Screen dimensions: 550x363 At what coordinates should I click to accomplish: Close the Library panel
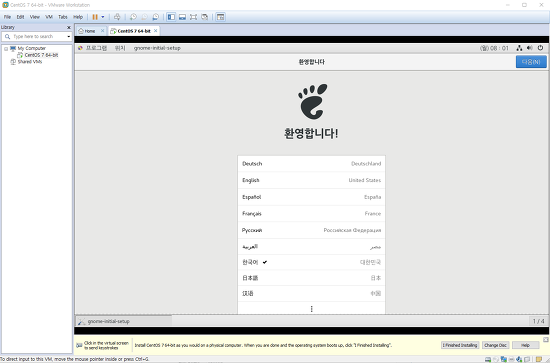coord(69,27)
